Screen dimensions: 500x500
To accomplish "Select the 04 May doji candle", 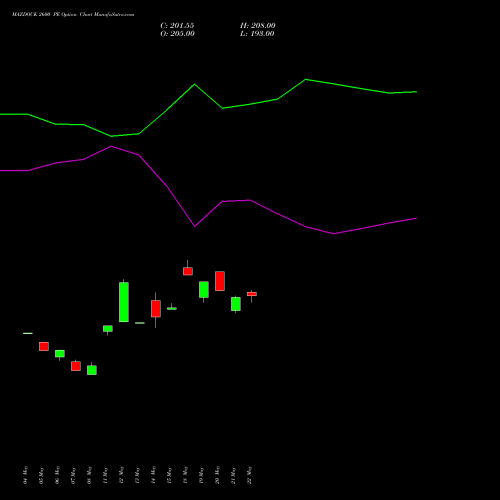I will 28,333.
